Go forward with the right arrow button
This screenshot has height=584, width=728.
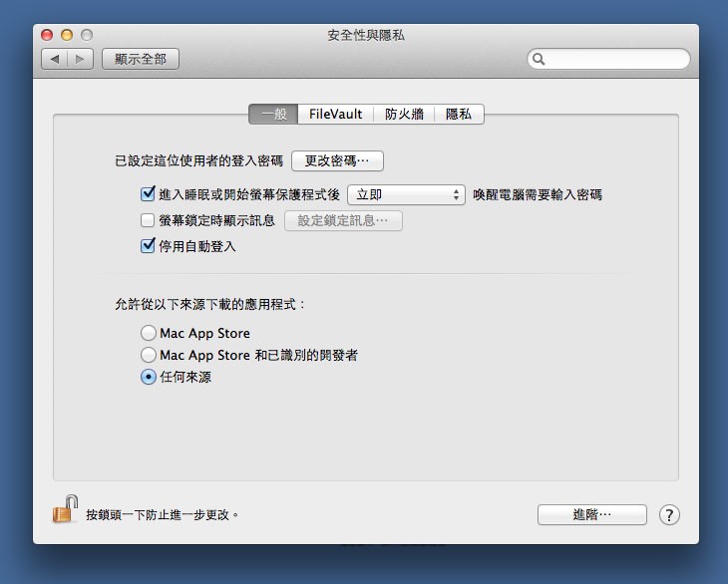pyautogui.click(x=81, y=59)
